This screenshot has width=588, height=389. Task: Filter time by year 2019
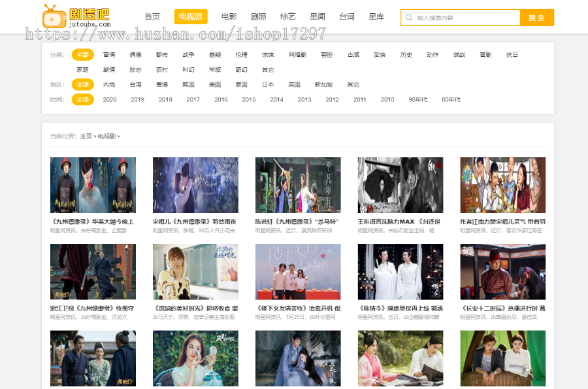coord(137,99)
